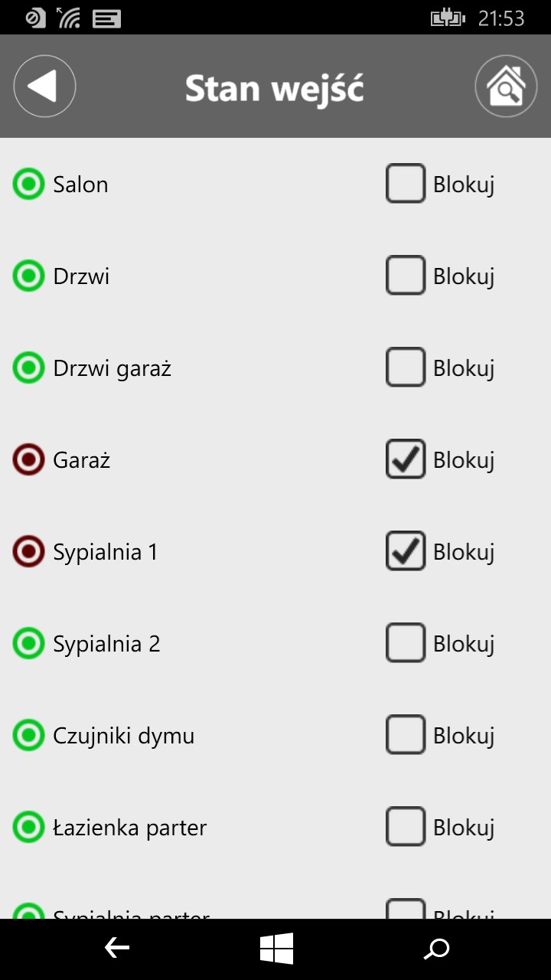The height and width of the screenshot is (980, 551).
Task: Select the Czujniki dymu entry label
Action: (123, 736)
